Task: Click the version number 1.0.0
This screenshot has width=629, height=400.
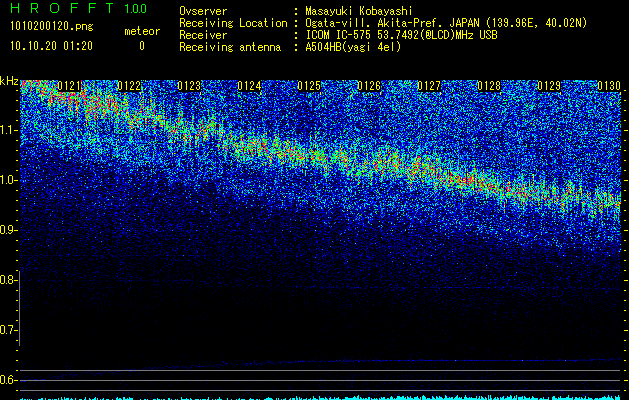Action: [136, 9]
